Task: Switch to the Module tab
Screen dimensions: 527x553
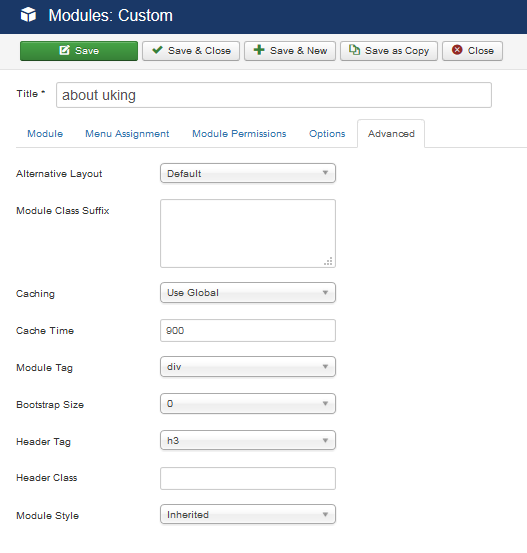Action: 45,134
